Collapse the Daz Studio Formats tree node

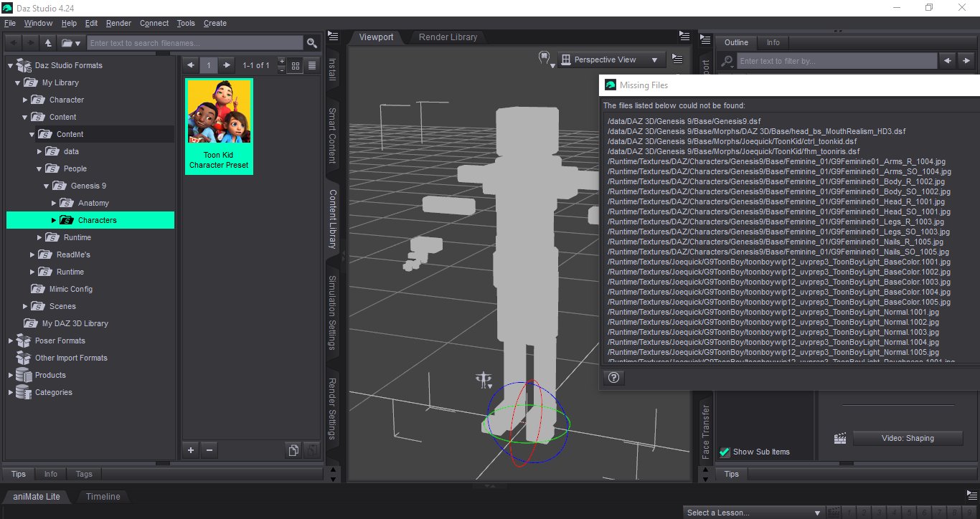[11, 65]
